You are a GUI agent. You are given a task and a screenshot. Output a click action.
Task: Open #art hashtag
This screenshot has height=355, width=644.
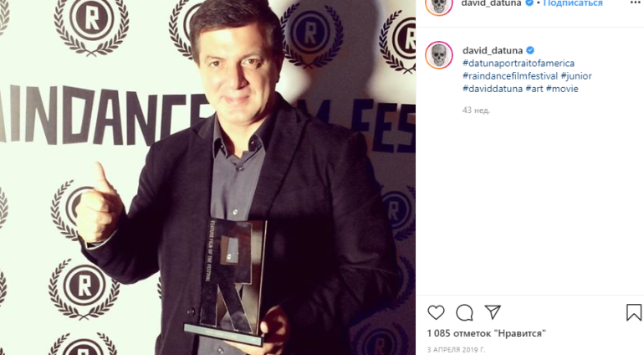(534, 89)
